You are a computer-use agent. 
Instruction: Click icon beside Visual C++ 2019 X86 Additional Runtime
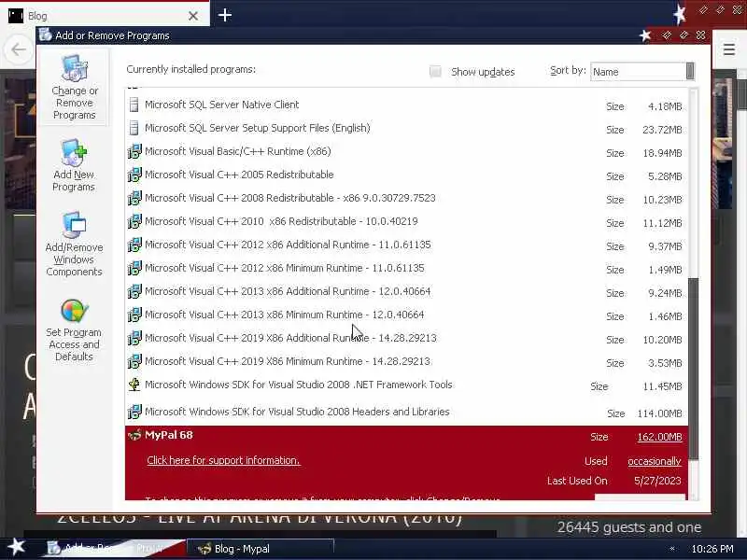coord(134,338)
